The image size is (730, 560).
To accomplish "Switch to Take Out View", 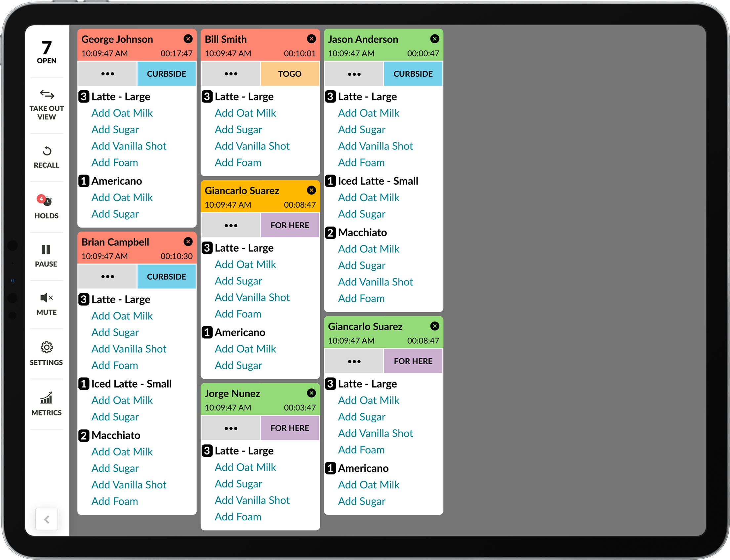I will [x=47, y=103].
